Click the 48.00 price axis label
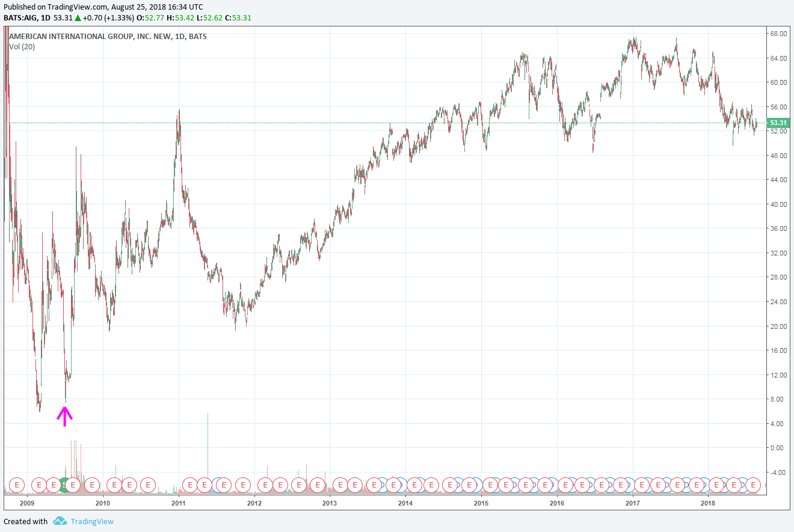Image resolution: width=794 pixels, height=532 pixels. pos(779,156)
